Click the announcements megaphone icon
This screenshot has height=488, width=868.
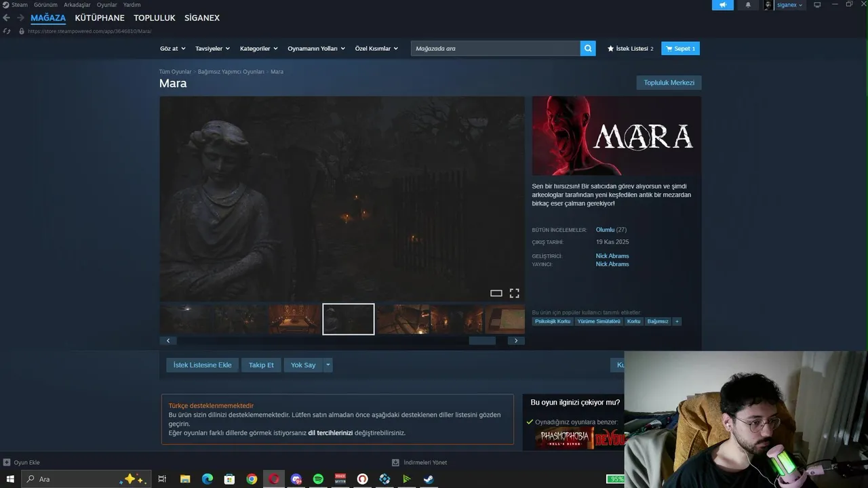click(x=723, y=5)
